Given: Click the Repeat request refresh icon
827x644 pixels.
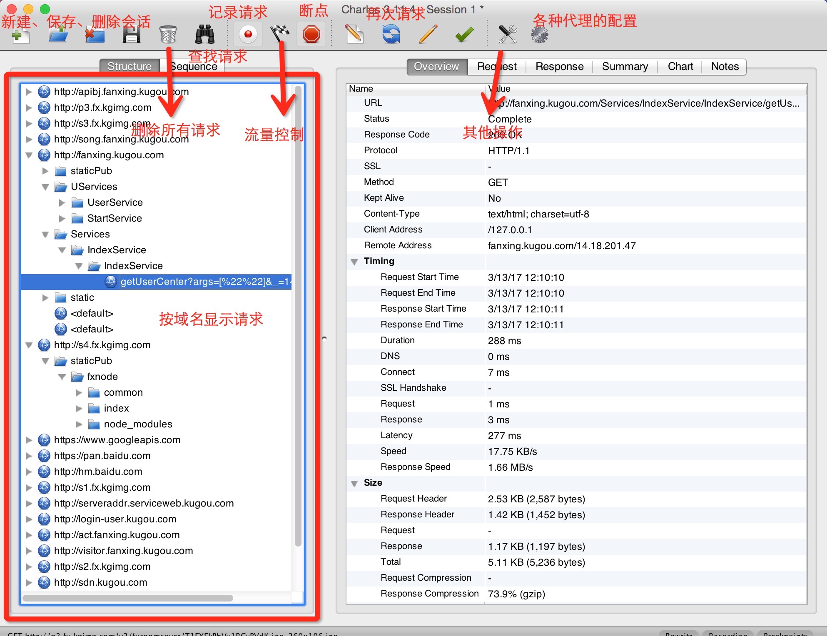Looking at the screenshot, I should [x=391, y=35].
